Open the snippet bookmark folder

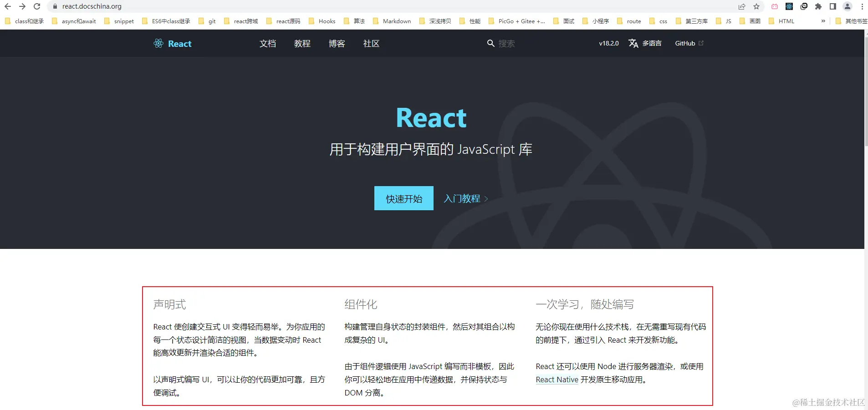pos(119,21)
